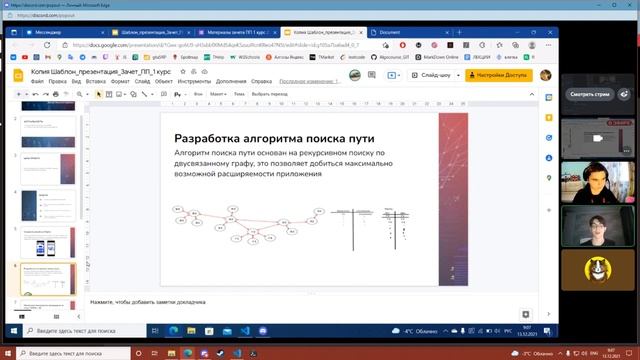Image resolution: width=640 pixels, height=360 pixels.
Task: Collapse the side panel chevron
Action: pyautogui.click(x=549, y=314)
